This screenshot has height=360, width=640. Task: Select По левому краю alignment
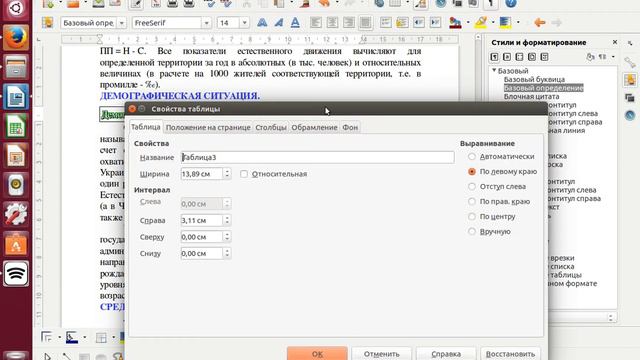(x=503, y=171)
